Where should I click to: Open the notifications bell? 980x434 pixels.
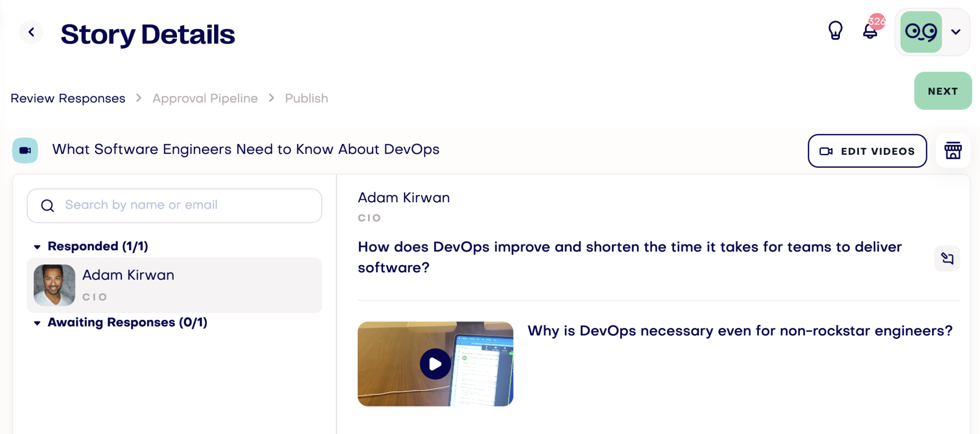pyautogui.click(x=870, y=31)
